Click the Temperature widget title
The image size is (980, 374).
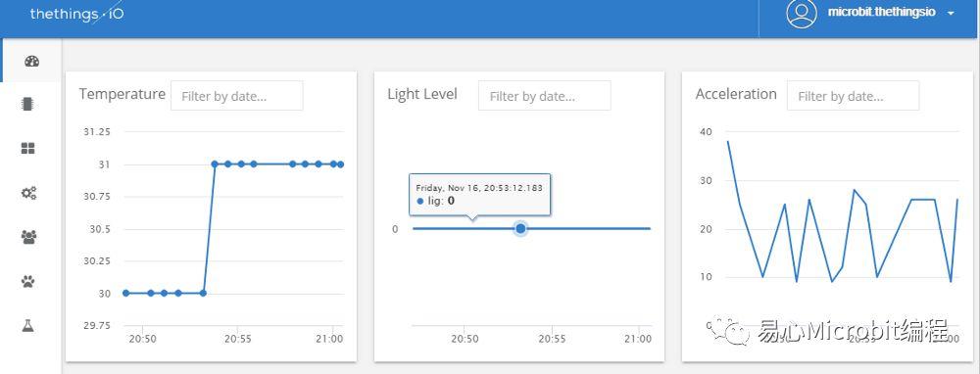click(x=122, y=94)
